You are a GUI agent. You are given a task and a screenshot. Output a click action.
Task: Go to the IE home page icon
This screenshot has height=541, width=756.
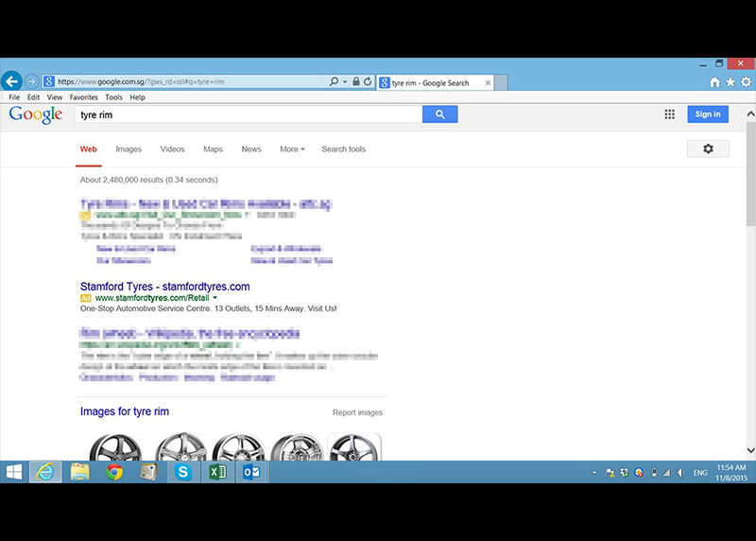point(714,82)
